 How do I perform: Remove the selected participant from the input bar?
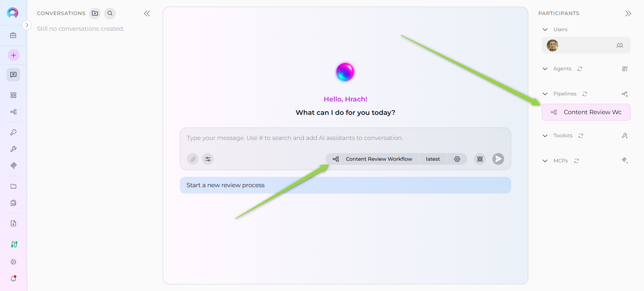tap(480, 159)
